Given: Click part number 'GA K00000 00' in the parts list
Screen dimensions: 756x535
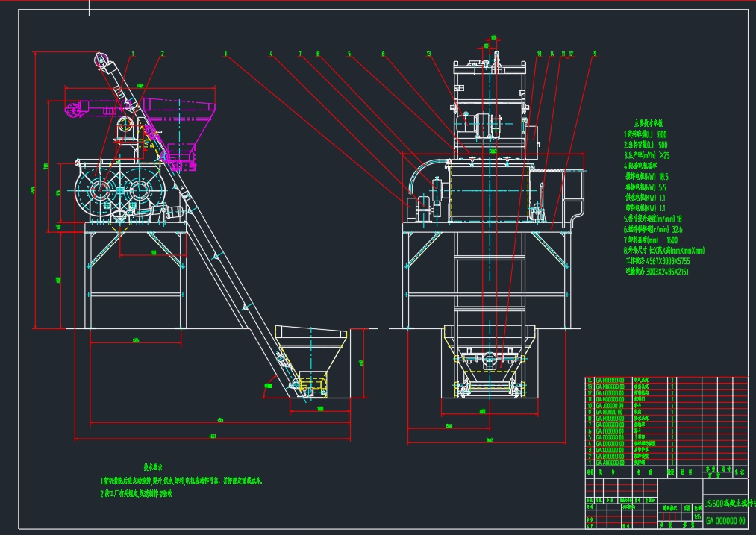Looking at the screenshot, I should 610,399.
